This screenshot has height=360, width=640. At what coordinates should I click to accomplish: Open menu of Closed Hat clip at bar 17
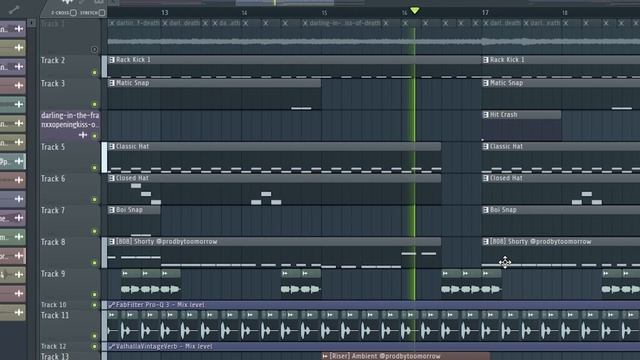pos(486,178)
